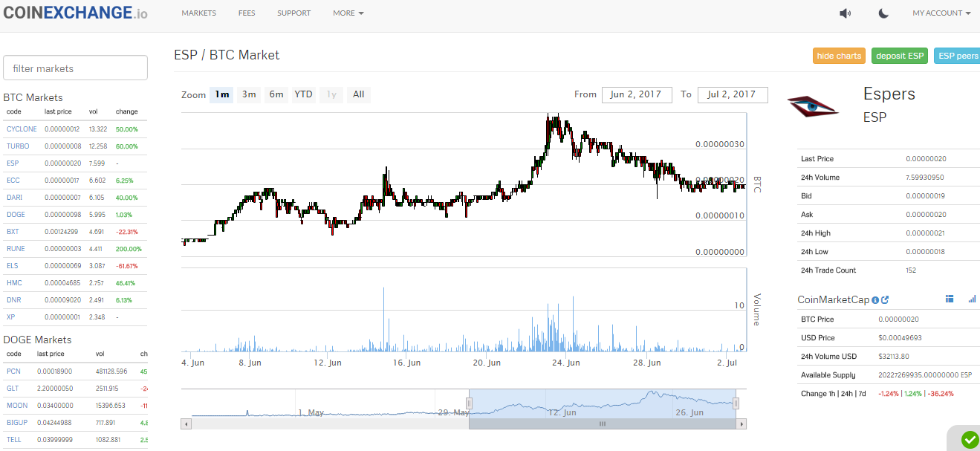The height and width of the screenshot is (451, 980).
Task: Click the 24h Trade Count value 152
Action: (911, 270)
